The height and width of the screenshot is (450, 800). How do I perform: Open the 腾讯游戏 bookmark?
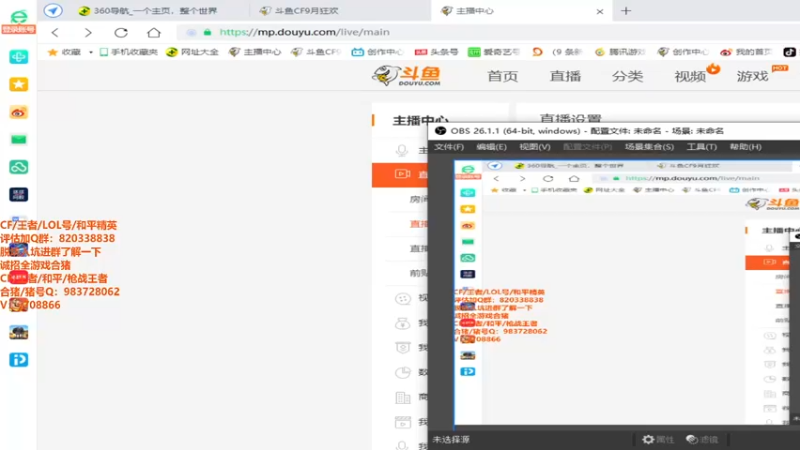click(620, 52)
